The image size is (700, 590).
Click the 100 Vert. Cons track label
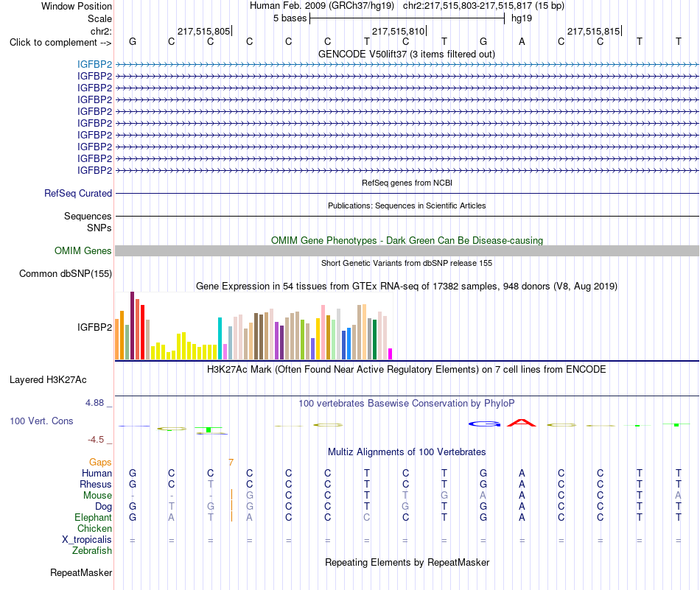coord(41,421)
